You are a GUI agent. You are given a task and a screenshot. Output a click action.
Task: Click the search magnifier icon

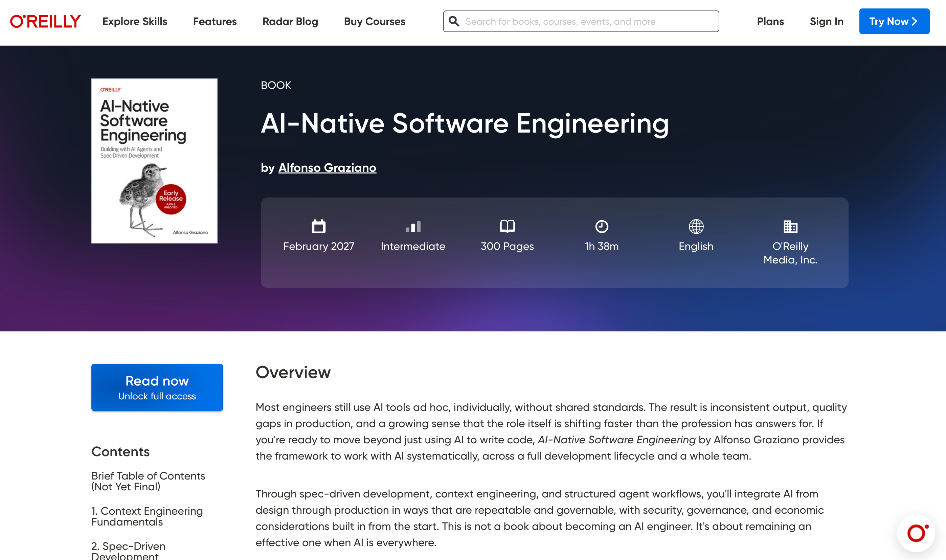click(x=454, y=22)
